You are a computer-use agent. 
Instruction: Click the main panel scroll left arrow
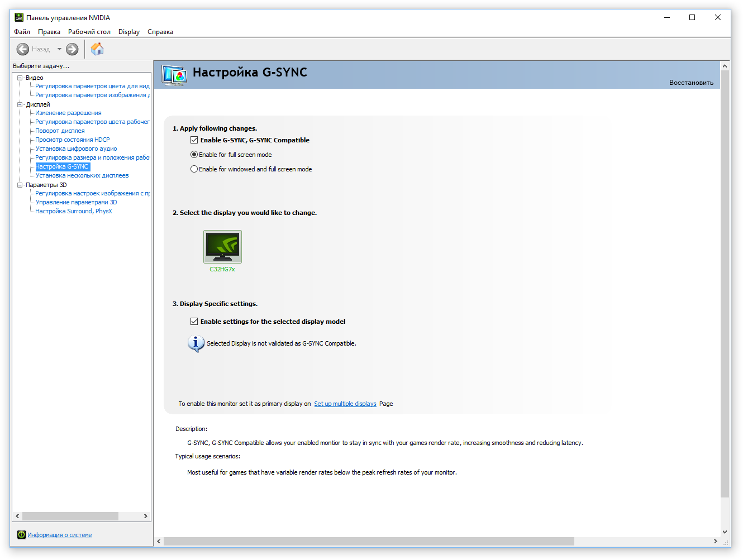pyautogui.click(x=159, y=541)
